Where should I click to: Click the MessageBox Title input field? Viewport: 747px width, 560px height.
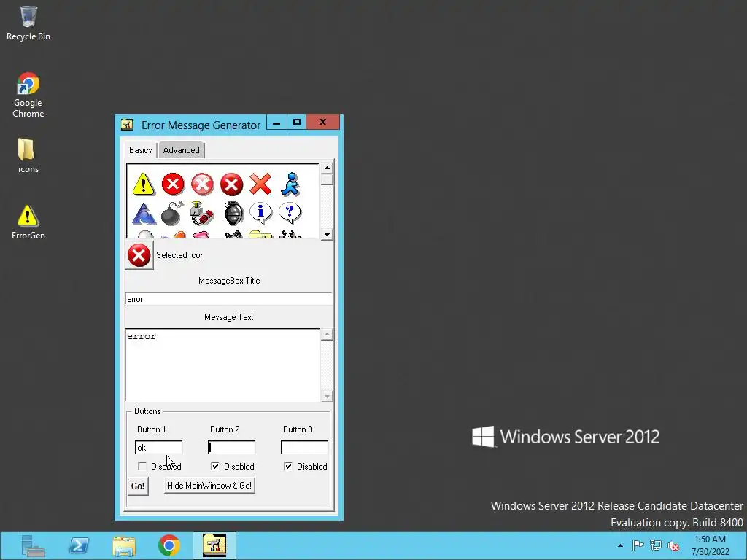click(x=228, y=299)
